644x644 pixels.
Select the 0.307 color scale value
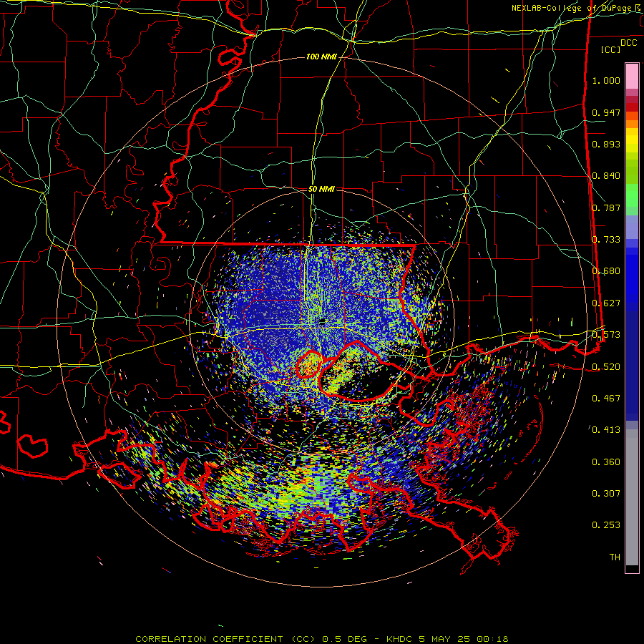click(x=606, y=494)
